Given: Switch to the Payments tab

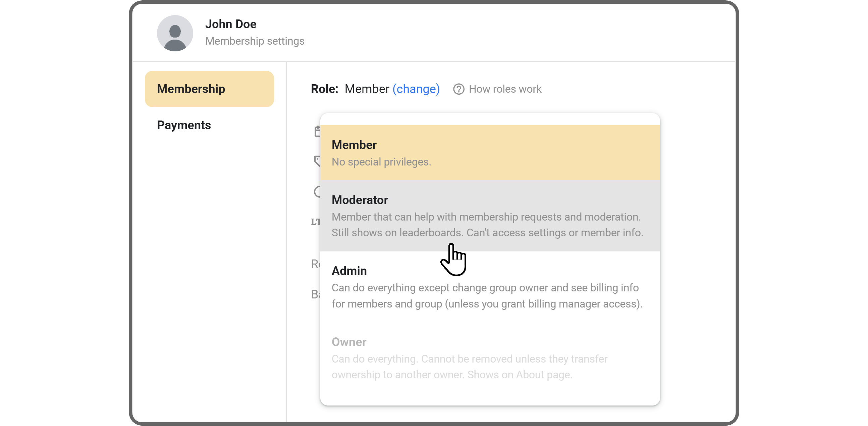Looking at the screenshot, I should 184,125.
